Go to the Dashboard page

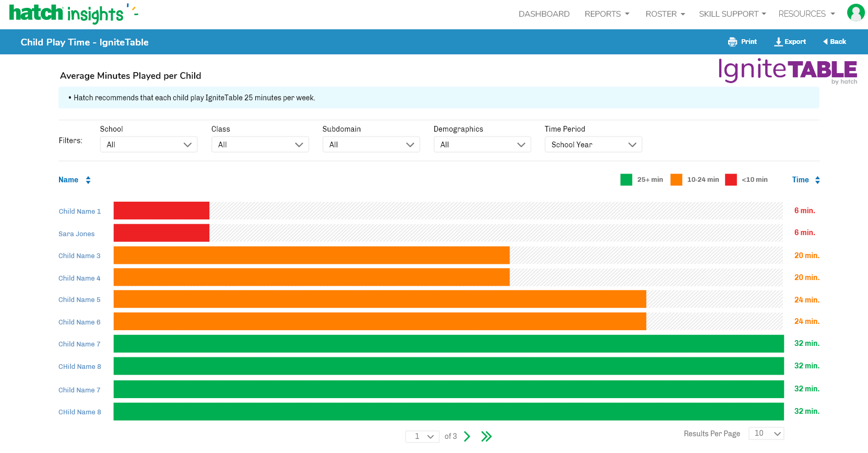pos(544,14)
